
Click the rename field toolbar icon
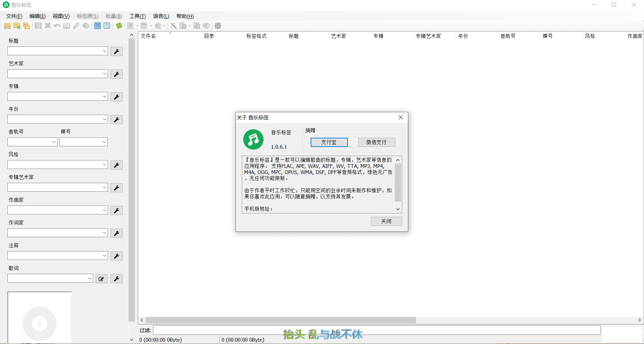[206, 26]
